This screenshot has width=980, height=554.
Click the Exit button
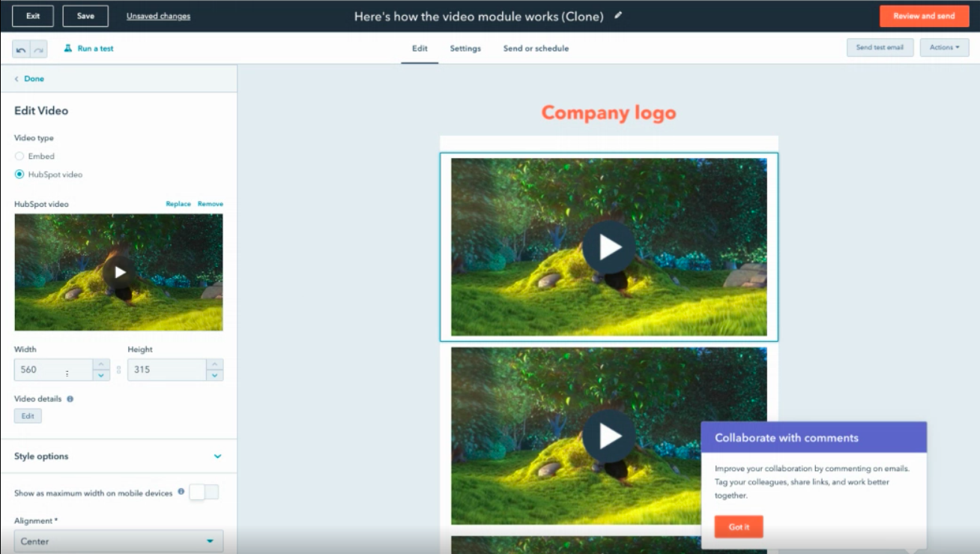33,16
